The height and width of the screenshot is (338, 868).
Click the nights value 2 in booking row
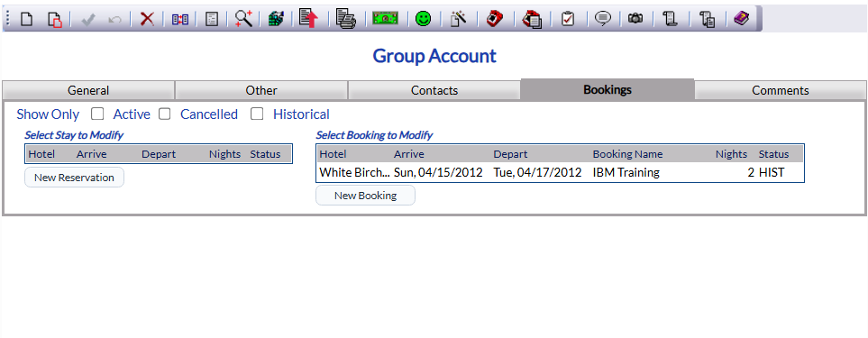point(751,172)
